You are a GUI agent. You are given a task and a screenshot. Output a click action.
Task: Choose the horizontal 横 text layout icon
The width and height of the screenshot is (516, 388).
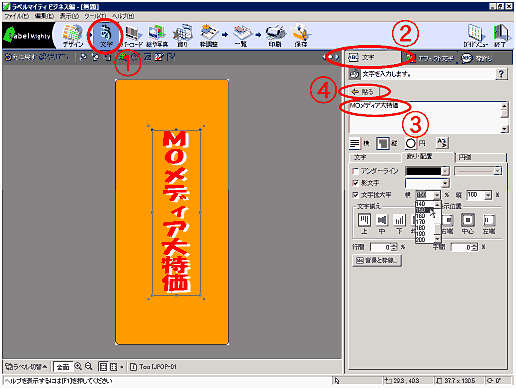[x=354, y=143]
